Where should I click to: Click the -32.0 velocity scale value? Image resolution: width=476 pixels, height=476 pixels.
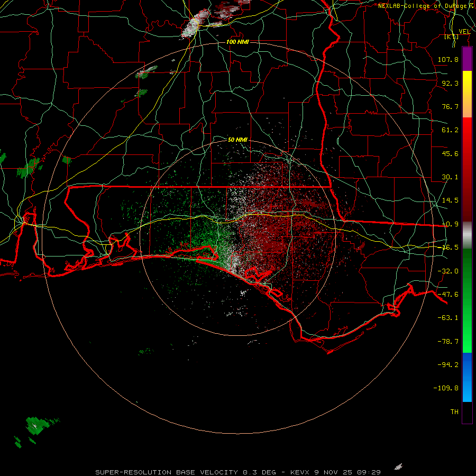pos(448,271)
